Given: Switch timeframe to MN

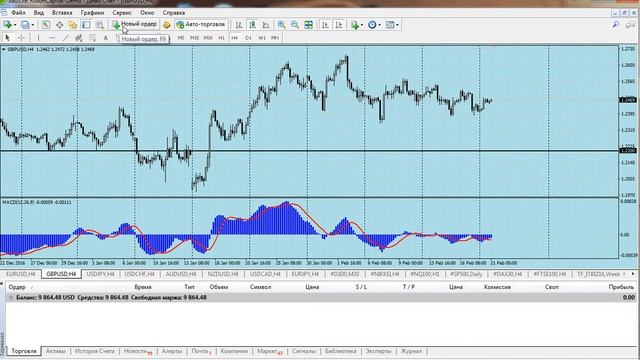Looking at the screenshot, I should [275, 38].
